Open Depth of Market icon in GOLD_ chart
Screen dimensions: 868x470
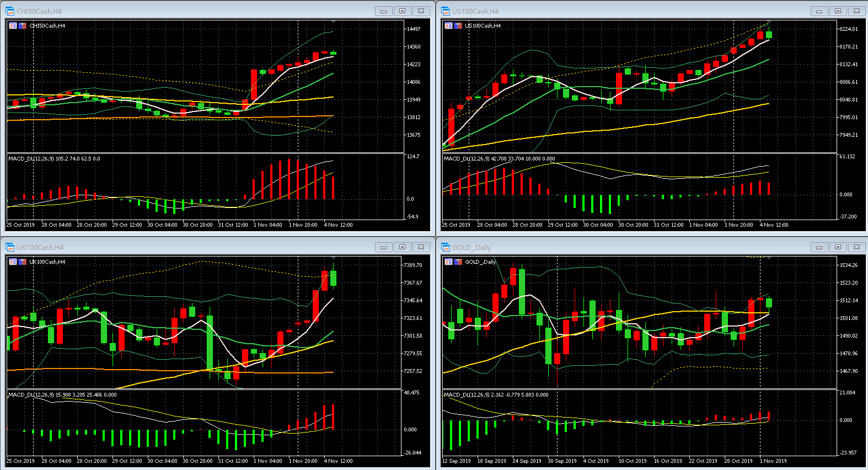pyautogui.click(x=448, y=261)
